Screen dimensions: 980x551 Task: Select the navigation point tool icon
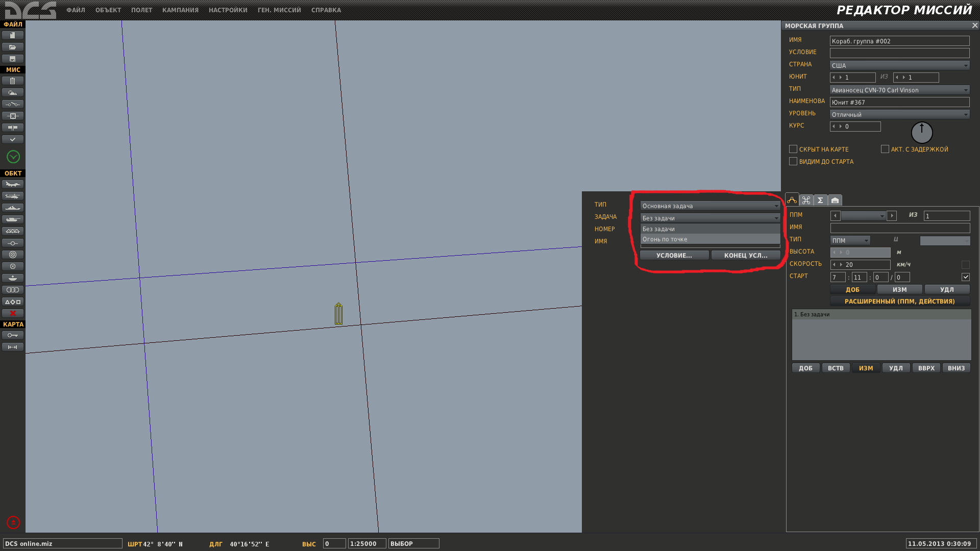(x=13, y=243)
